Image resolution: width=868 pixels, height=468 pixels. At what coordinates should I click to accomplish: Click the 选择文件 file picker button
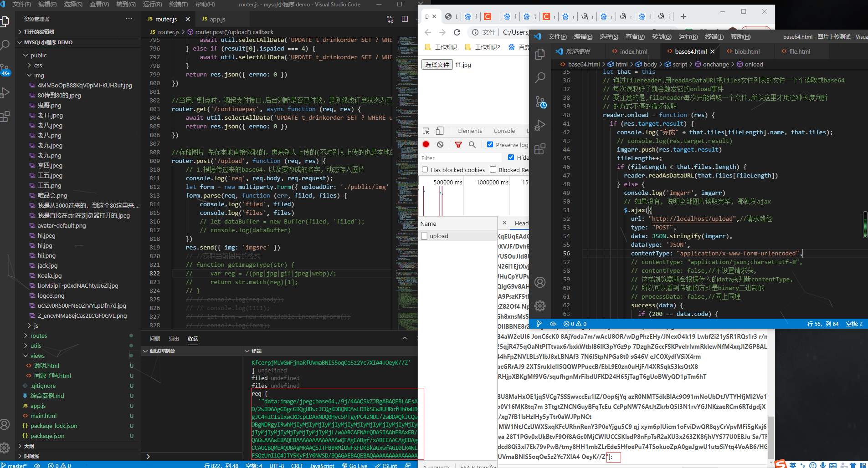click(437, 64)
